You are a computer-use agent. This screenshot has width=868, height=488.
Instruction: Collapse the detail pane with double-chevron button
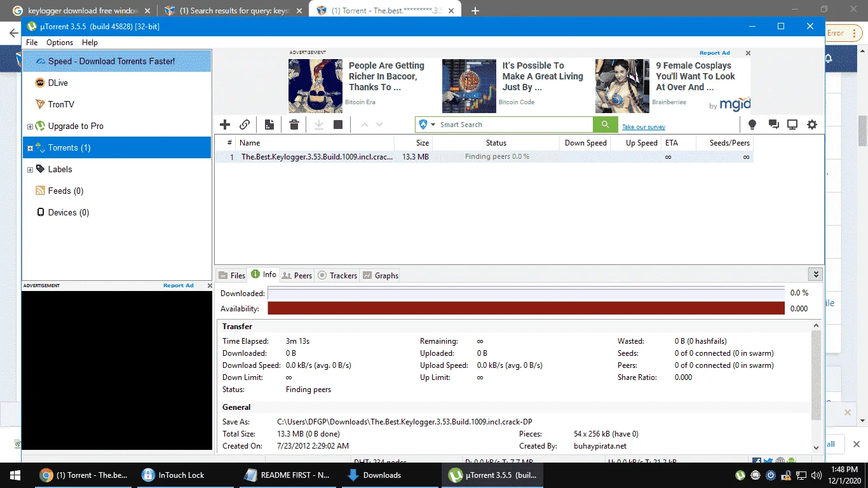815,274
